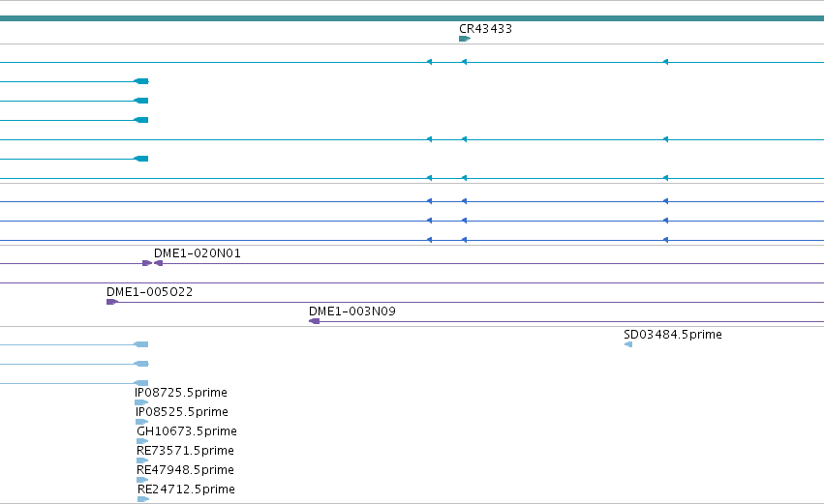
Task: Click the light-blue arrow directly beneath RE73571.5prime
Action: click(142, 460)
